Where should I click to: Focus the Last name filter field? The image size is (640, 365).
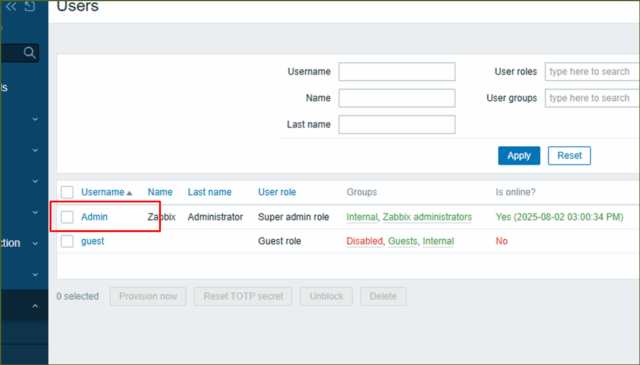point(397,125)
